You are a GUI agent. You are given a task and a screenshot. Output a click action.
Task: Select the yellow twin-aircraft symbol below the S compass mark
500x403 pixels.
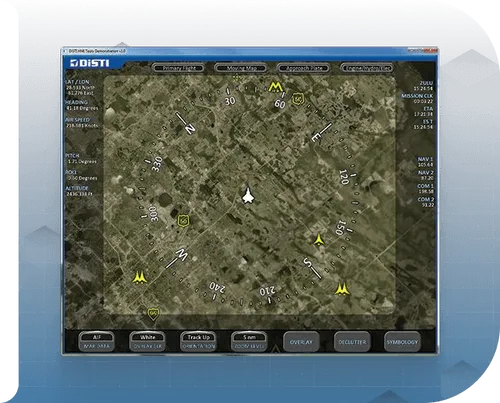coord(342,289)
